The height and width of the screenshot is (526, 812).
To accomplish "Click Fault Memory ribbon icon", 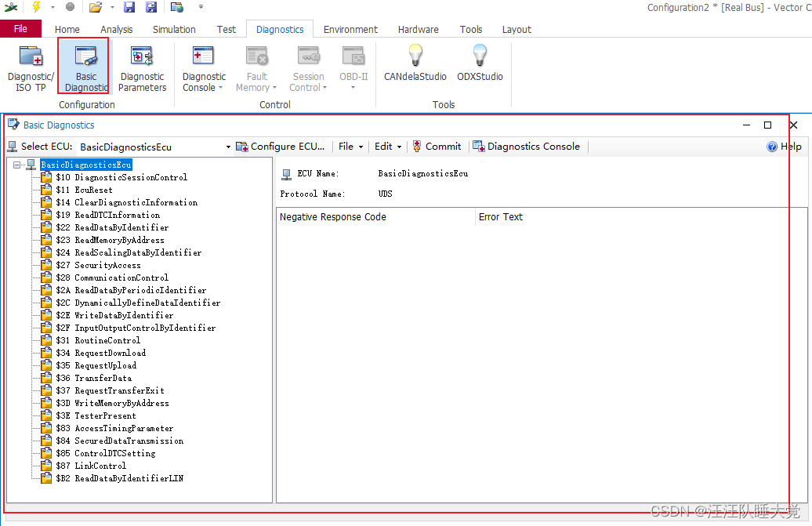I will (256, 56).
